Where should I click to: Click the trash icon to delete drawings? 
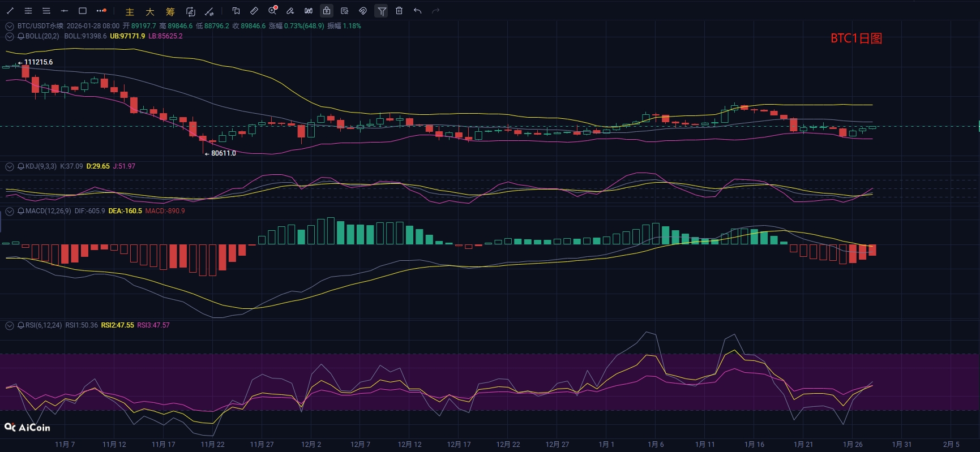tap(399, 11)
